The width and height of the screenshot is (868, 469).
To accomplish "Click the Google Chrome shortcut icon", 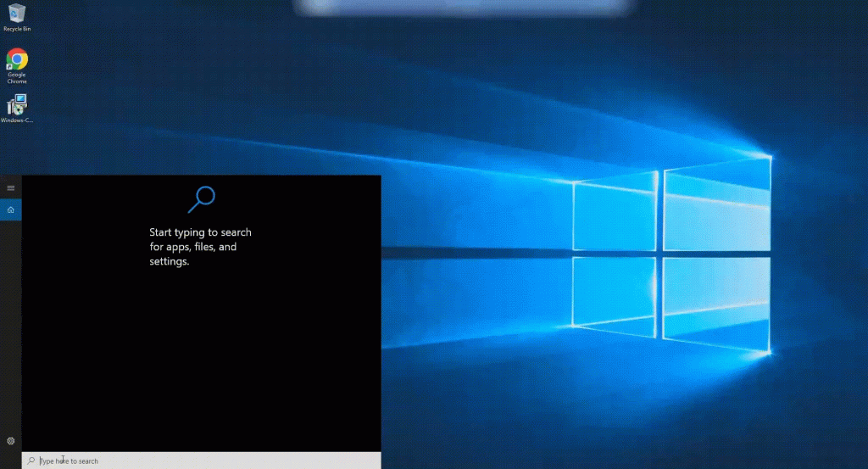I will pos(16,59).
